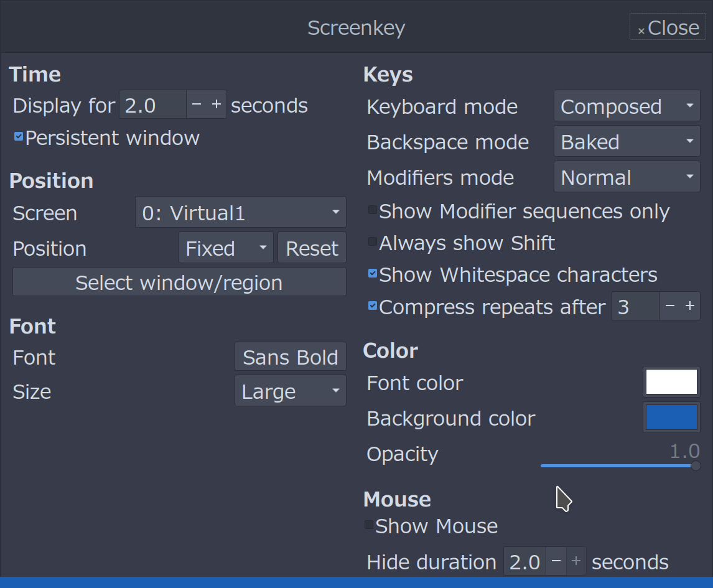Click Select window/region button

(x=179, y=282)
